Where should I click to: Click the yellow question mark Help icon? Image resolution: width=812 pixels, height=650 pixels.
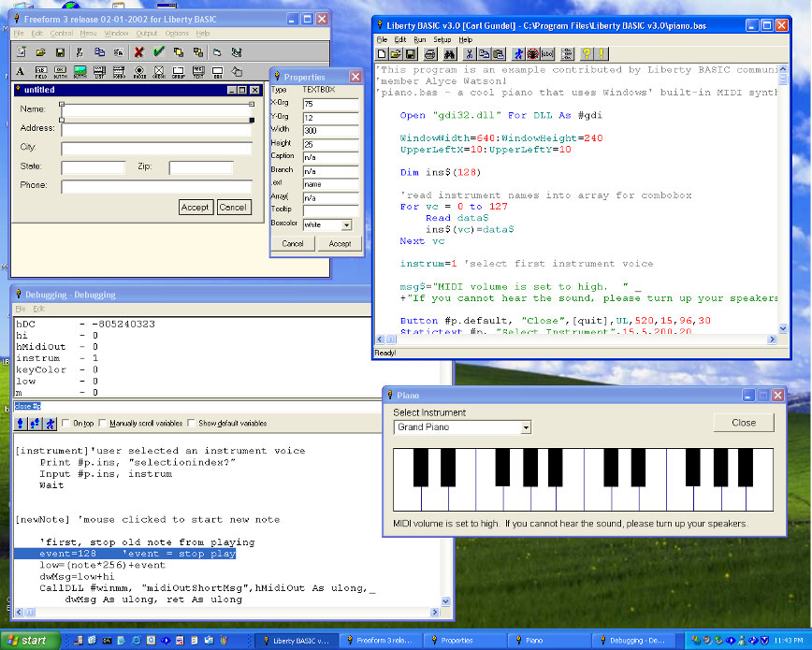point(587,54)
